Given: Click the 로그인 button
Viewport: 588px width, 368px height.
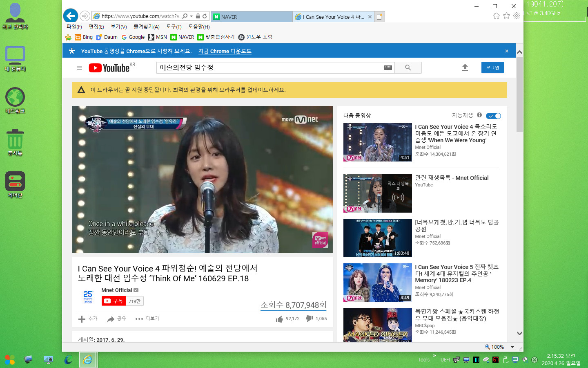Looking at the screenshot, I should pyautogui.click(x=492, y=67).
